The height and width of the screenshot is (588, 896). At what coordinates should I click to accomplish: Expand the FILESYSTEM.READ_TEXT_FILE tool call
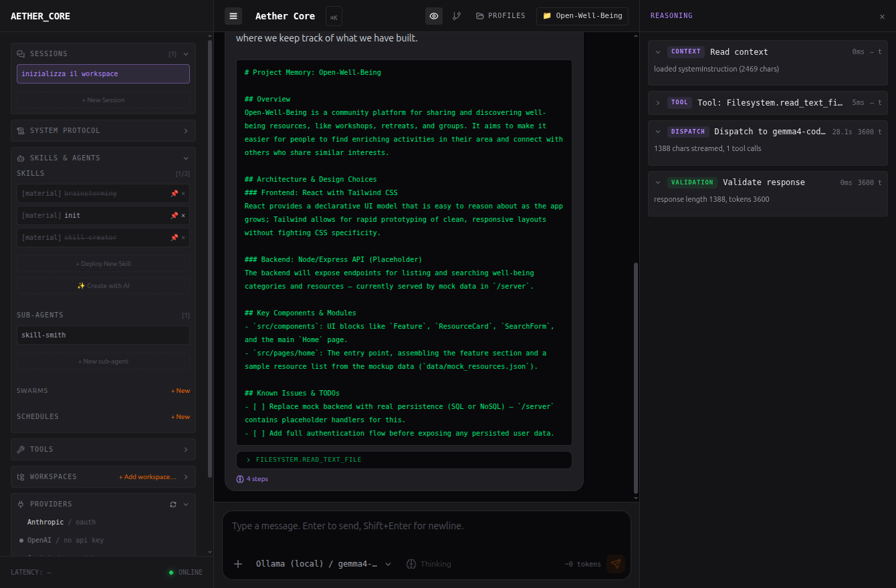(404, 460)
